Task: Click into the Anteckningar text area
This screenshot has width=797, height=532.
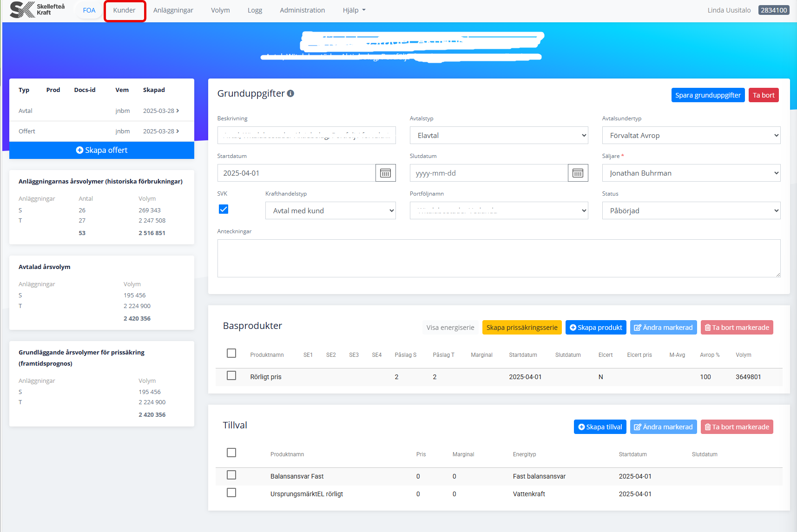Action: pyautogui.click(x=498, y=258)
